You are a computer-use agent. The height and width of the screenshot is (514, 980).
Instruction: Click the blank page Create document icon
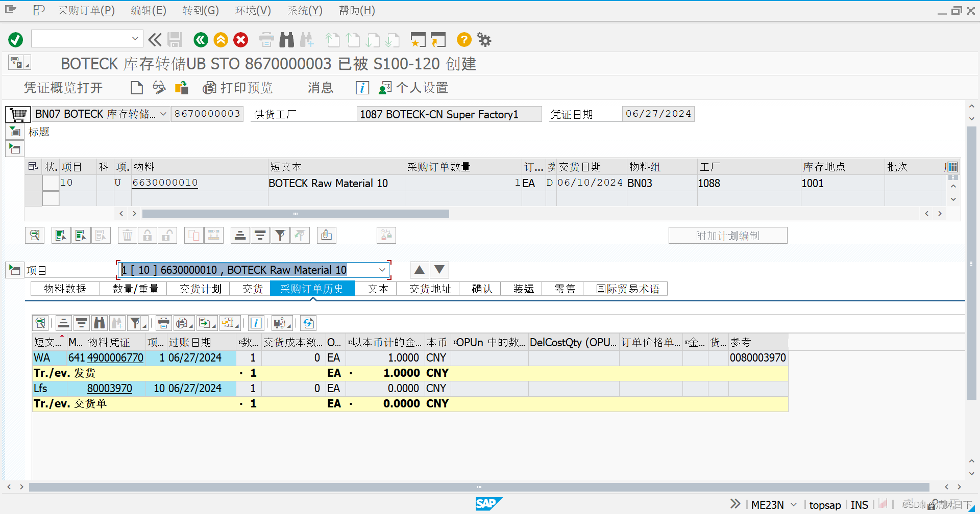(x=137, y=88)
